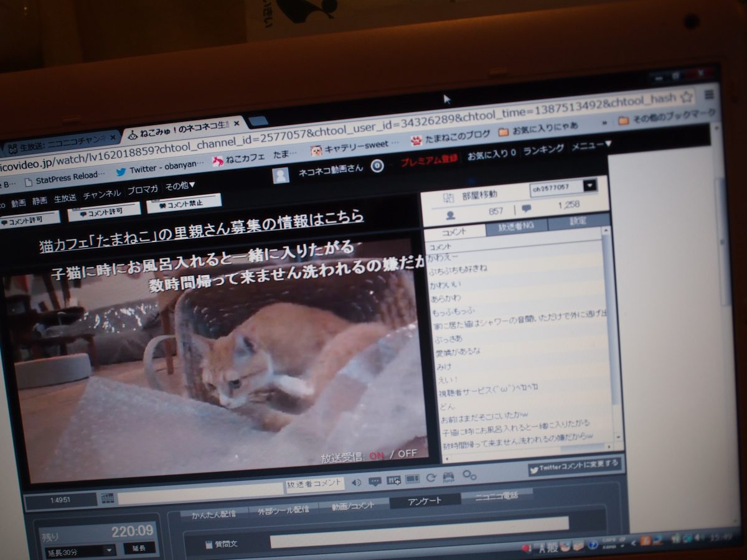
Task: Switch to the コメント tab in comment panel
Action: coord(454,231)
